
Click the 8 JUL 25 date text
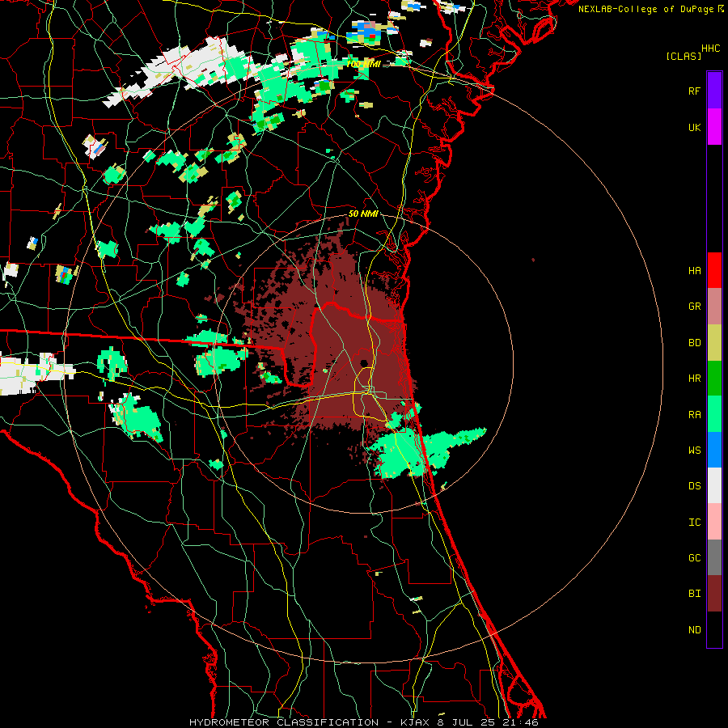(468, 722)
